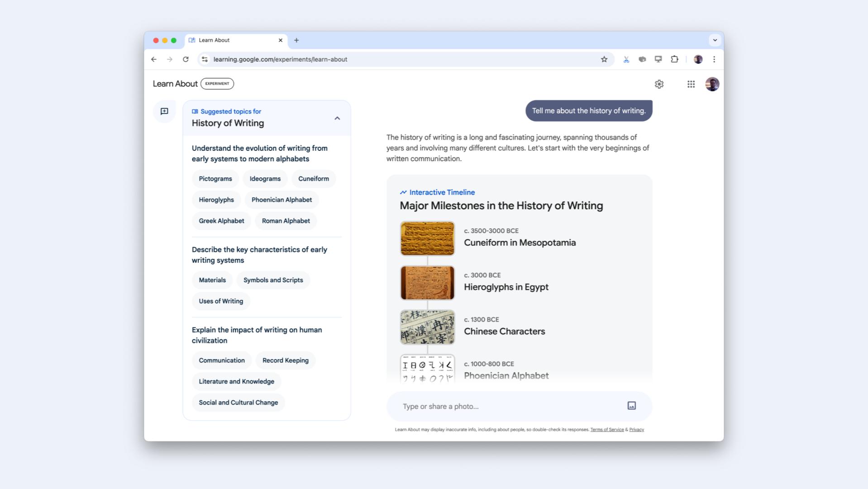The image size is (868, 489).
Task: Click the upload photo icon in input box
Action: 631,406
